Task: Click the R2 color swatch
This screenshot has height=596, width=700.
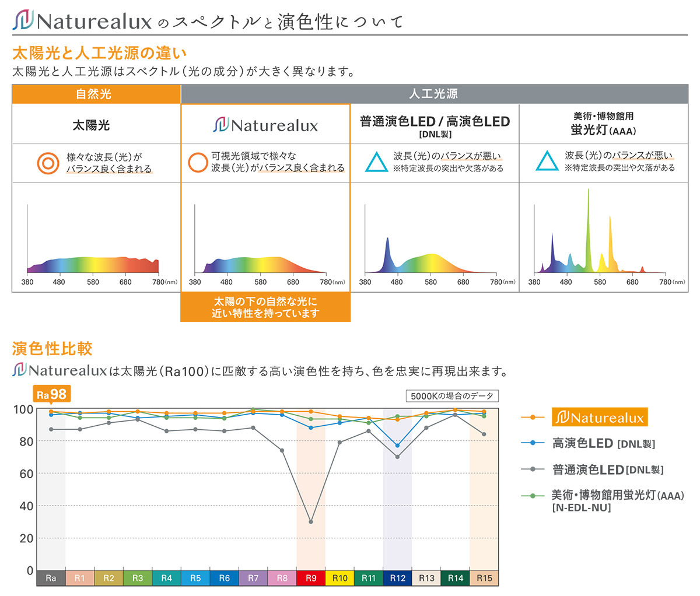Action: tap(108, 578)
